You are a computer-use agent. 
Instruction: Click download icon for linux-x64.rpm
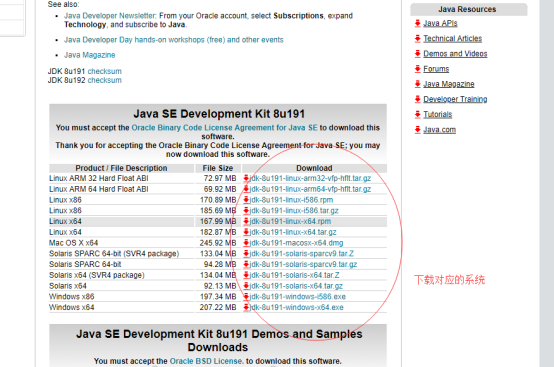246,221
